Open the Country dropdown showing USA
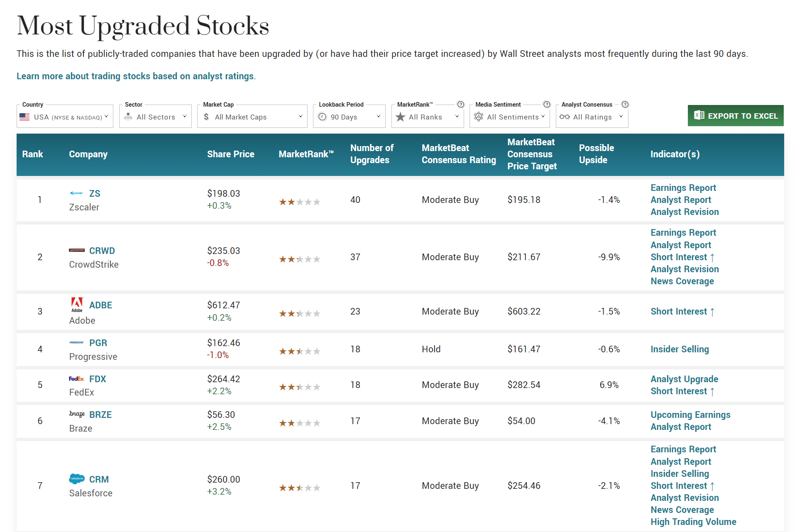The image size is (807, 532). coord(65,117)
